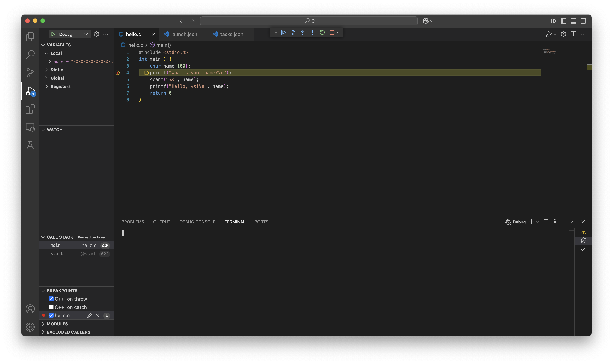Open the Explorer view in activity bar
Screen dimensions: 613x364
coord(30,36)
